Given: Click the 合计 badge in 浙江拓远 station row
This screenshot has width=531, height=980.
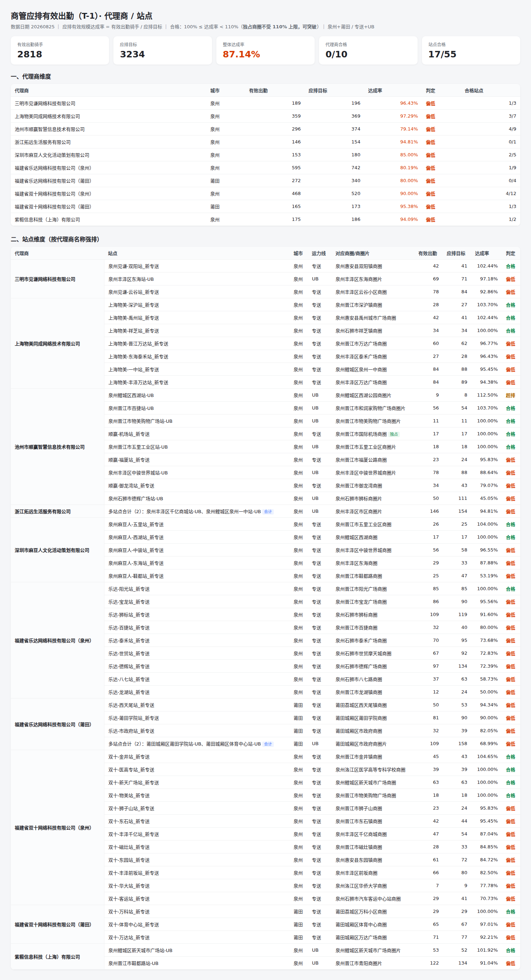Looking at the screenshot, I should [x=268, y=512].
